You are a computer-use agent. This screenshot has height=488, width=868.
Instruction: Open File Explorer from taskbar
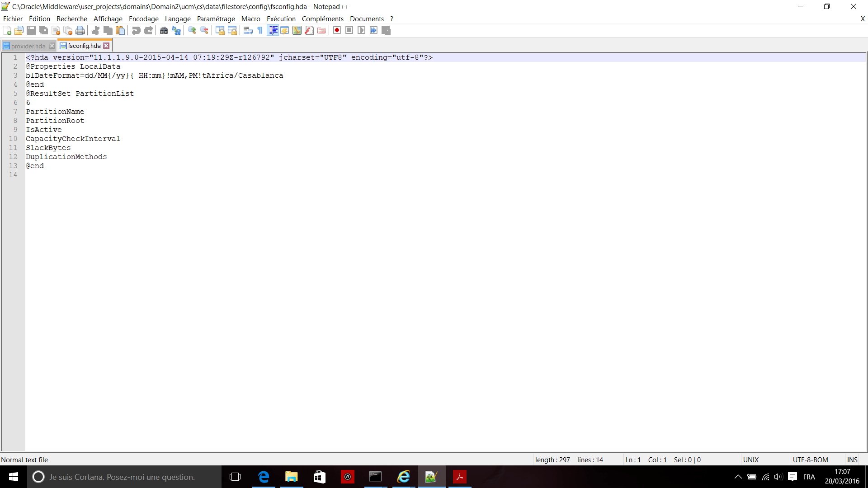pos(292,477)
